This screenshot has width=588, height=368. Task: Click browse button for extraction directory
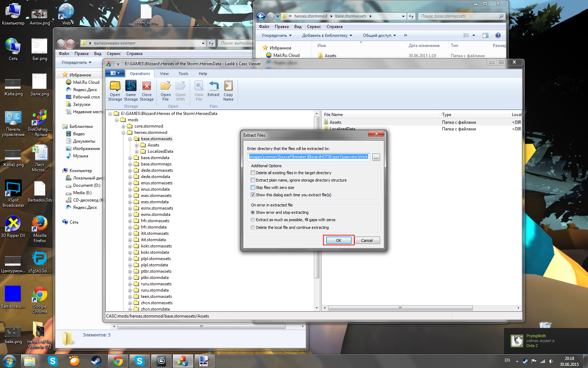376,157
